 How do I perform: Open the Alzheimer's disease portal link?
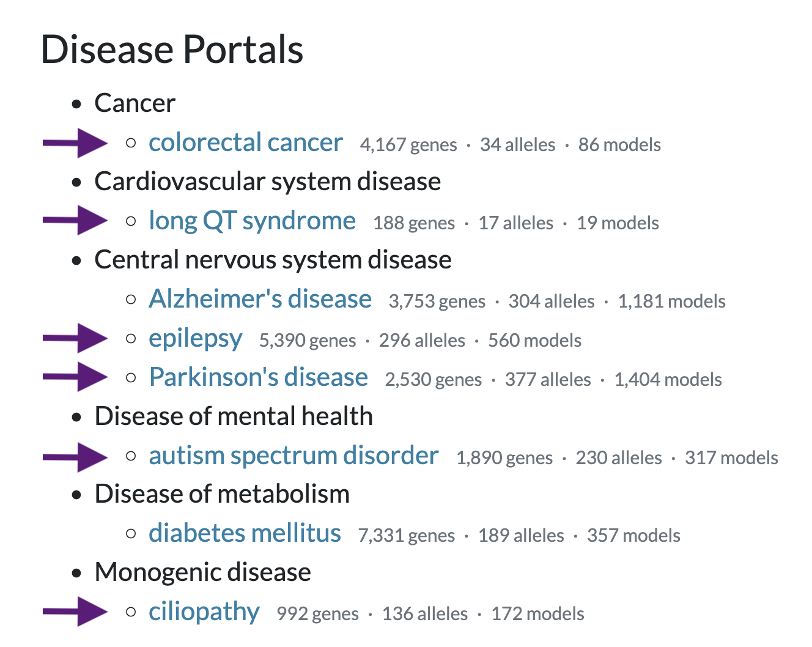pos(260,299)
